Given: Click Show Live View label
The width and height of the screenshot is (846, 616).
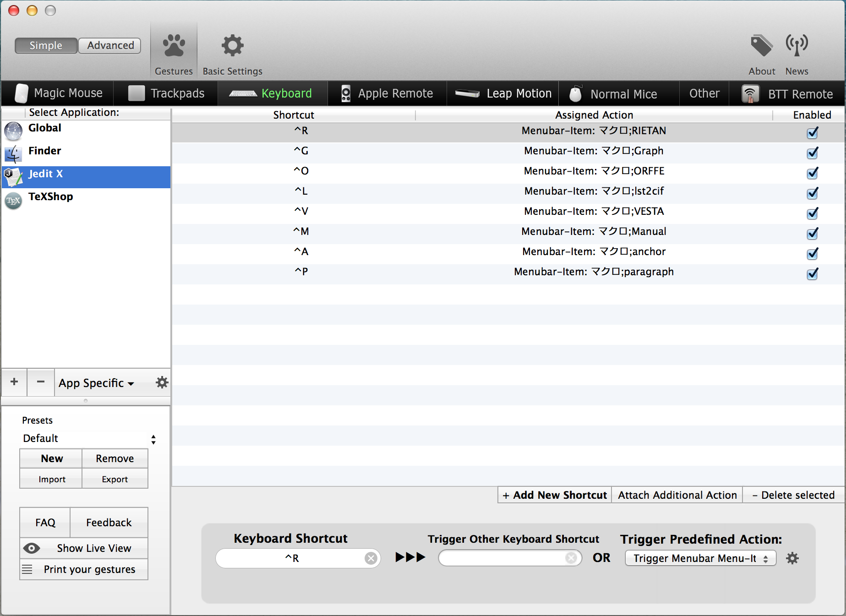Looking at the screenshot, I should [94, 548].
